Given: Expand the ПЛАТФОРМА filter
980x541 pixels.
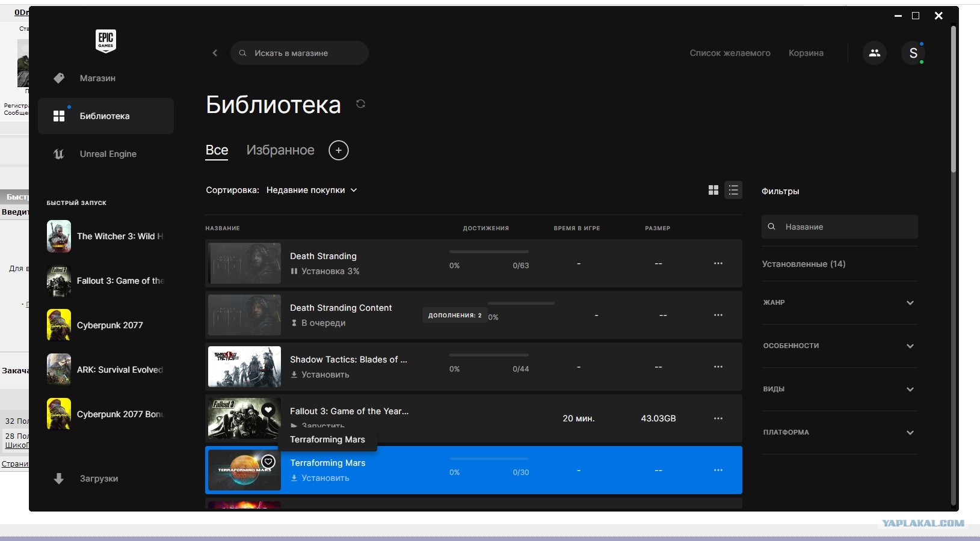Looking at the screenshot, I should 839,432.
